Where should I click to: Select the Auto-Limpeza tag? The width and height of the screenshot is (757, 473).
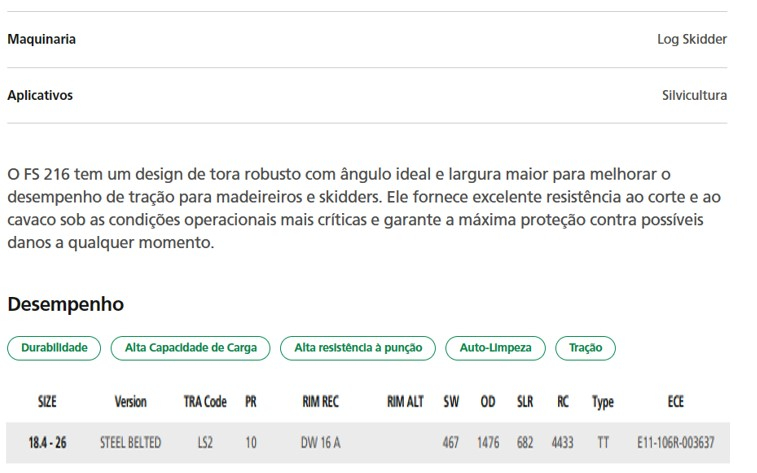pos(495,348)
